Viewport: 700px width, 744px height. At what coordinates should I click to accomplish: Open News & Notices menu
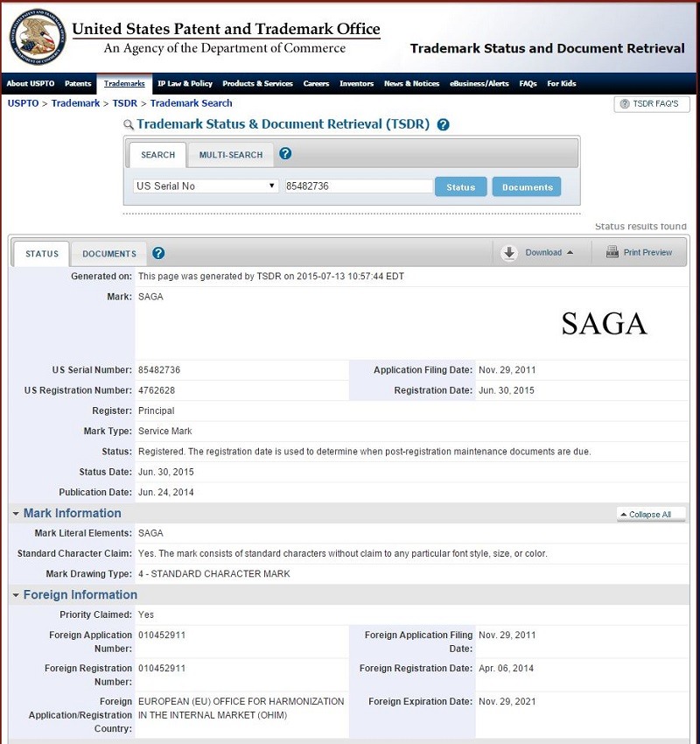click(411, 83)
